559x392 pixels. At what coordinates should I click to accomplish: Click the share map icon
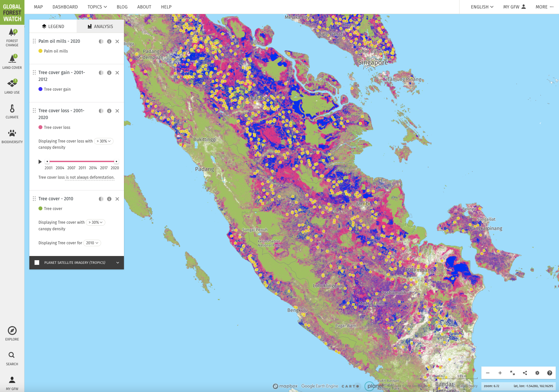(525, 373)
